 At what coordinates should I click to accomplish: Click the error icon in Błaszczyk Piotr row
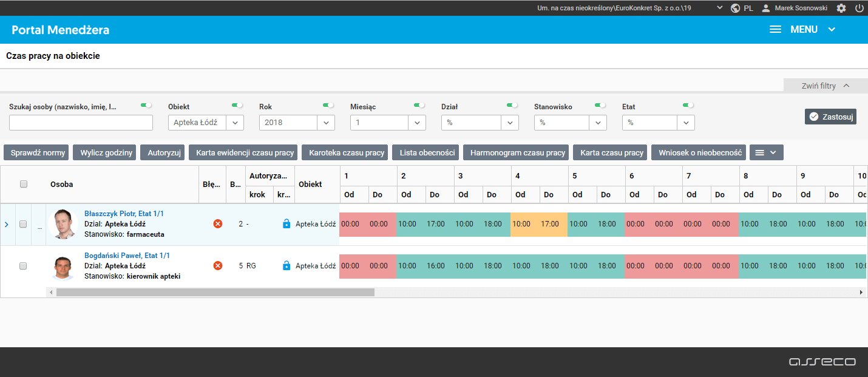(x=218, y=223)
